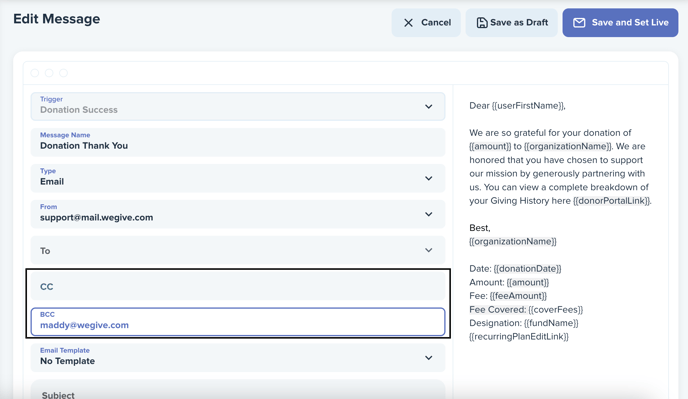The width and height of the screenshot is (688, 399).
Task: Click the envelope icon on Save and Set Live
Action: click(579, 23)
